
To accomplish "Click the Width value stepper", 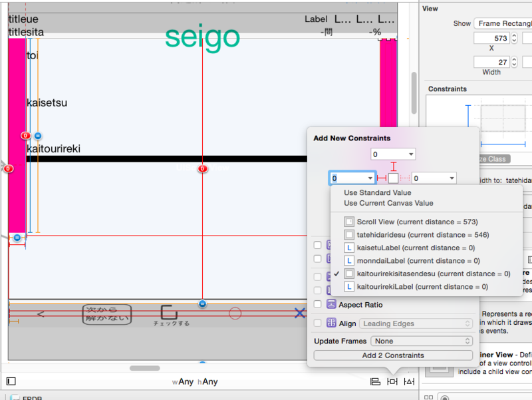I will pos(514,62).
